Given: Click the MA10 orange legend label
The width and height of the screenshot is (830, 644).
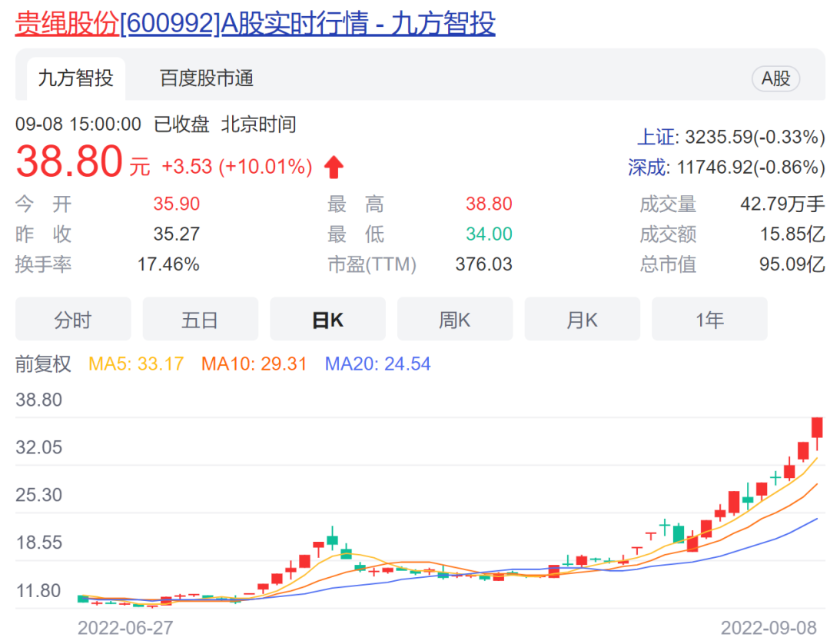Looking at the screenshot, I should coord(254,363).
